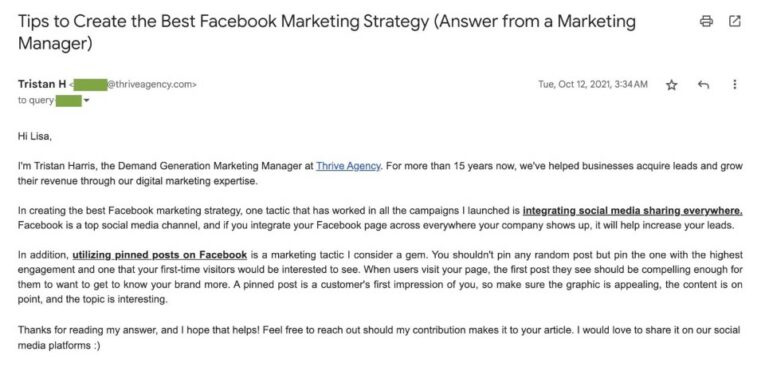
Task: Click "integrating social media sharing everywhere" underlined text
Action: 632,211
